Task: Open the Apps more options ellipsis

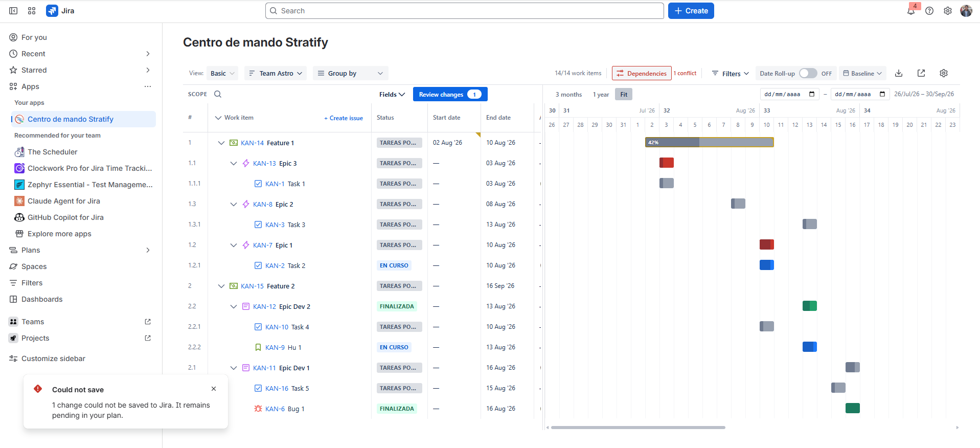Action: pyautogui.click(x=148, y=86)
